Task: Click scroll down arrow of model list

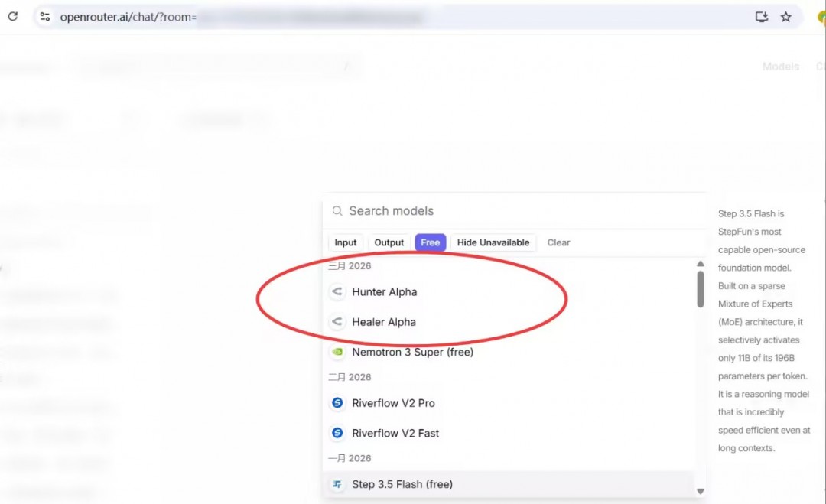Action: coord(700,491)
